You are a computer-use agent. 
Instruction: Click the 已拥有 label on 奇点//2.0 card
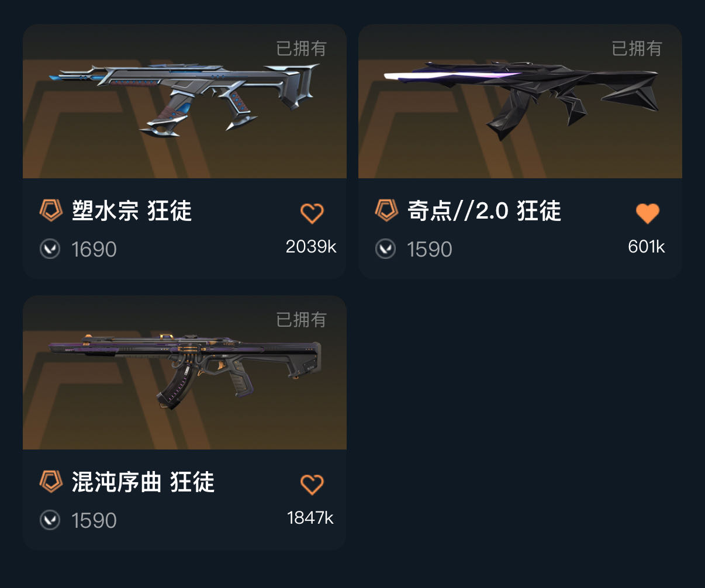point(637,49)
